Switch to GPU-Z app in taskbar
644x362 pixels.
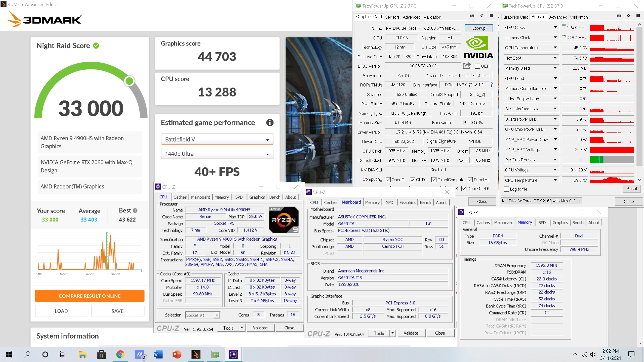pos(215,354)
